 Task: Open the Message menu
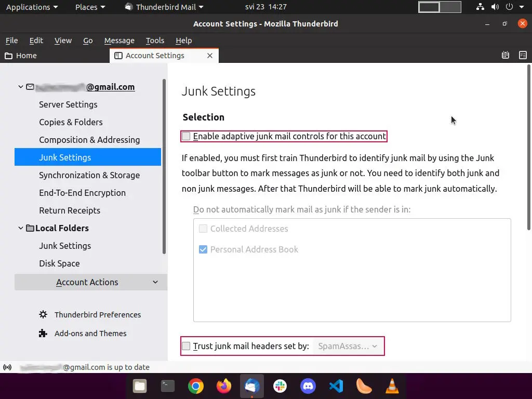119,41
